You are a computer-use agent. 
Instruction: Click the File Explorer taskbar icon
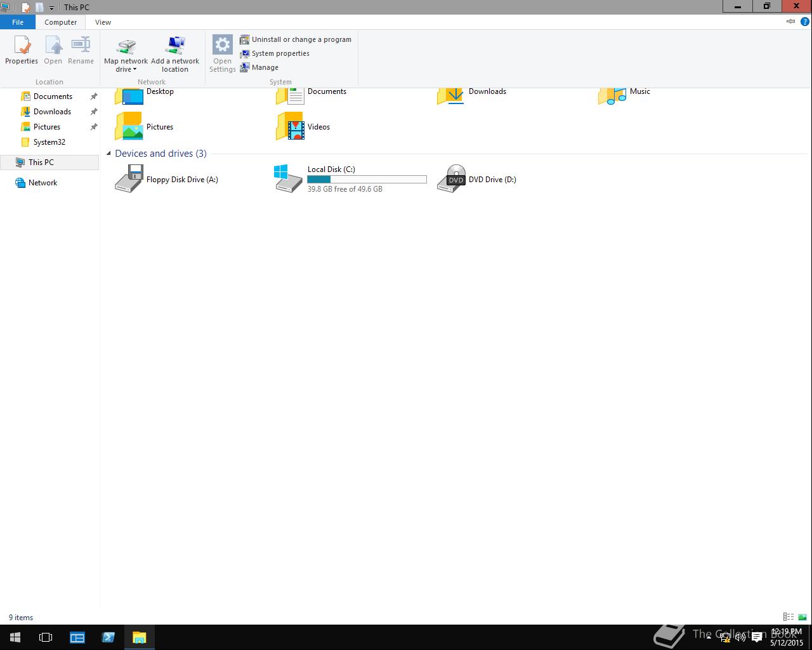(x=139, y=637)
